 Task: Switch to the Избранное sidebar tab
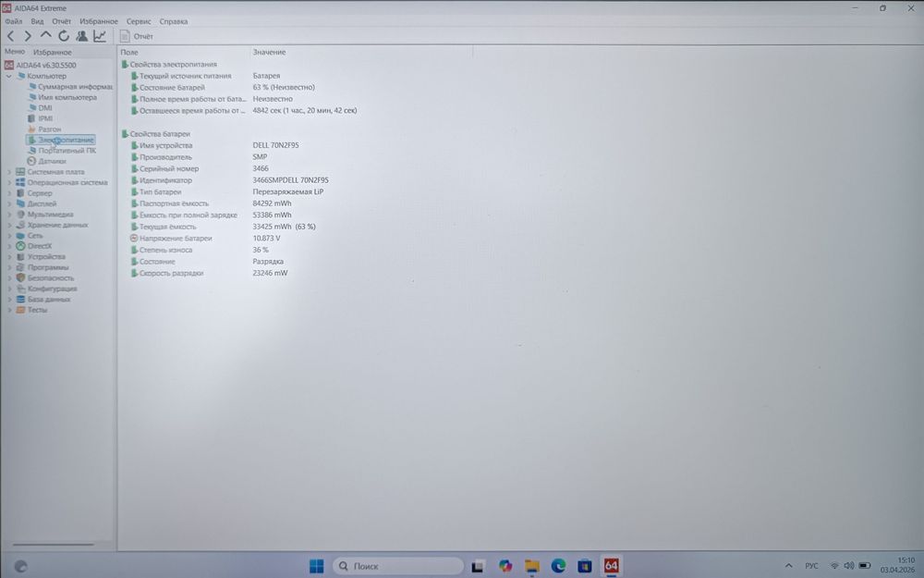(x=52, y=53)
